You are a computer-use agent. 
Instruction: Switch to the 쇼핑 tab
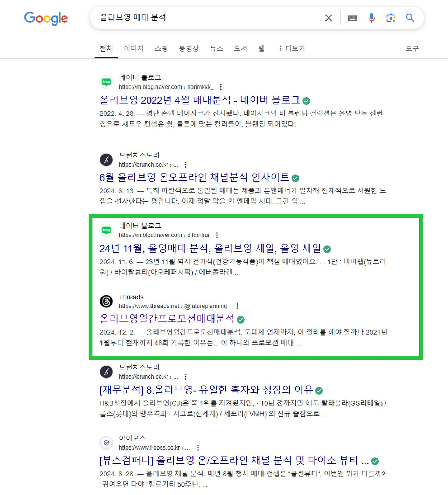pos(161,48)
